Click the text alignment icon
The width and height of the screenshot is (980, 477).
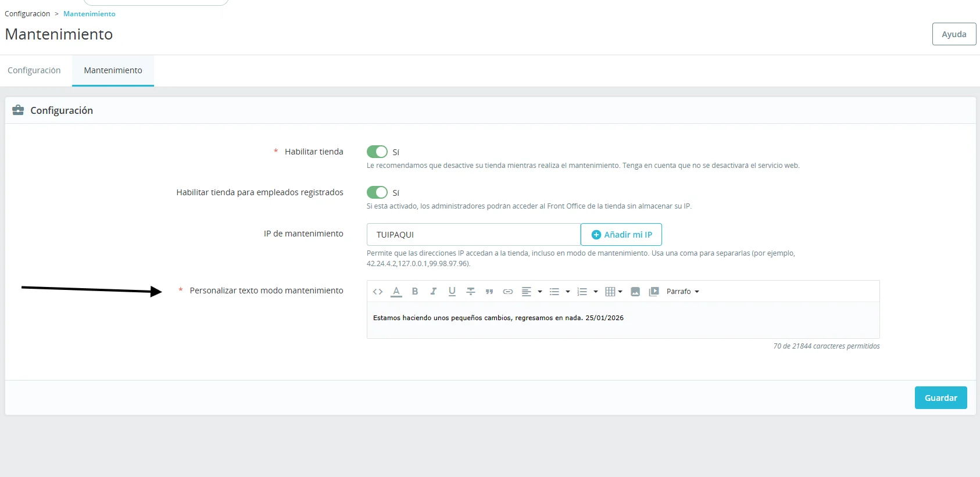527,292
